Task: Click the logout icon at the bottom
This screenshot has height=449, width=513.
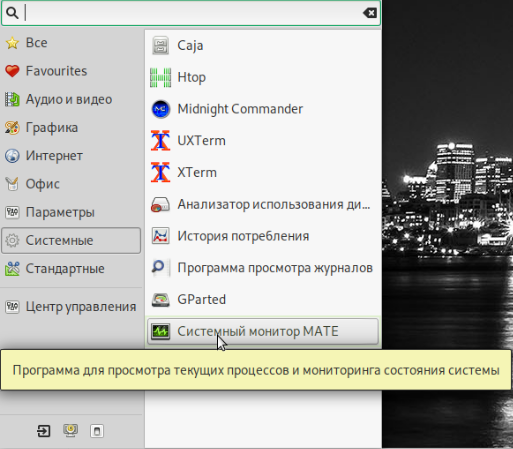Action: click(x=44, y=431)
